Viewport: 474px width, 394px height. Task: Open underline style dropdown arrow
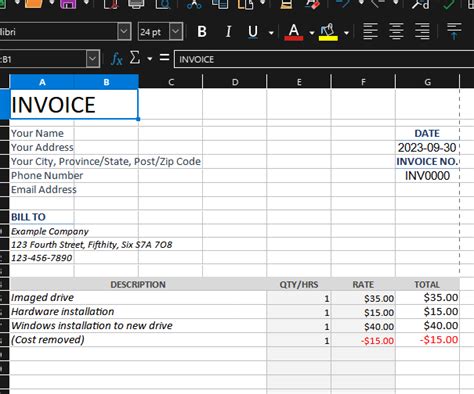271,33
